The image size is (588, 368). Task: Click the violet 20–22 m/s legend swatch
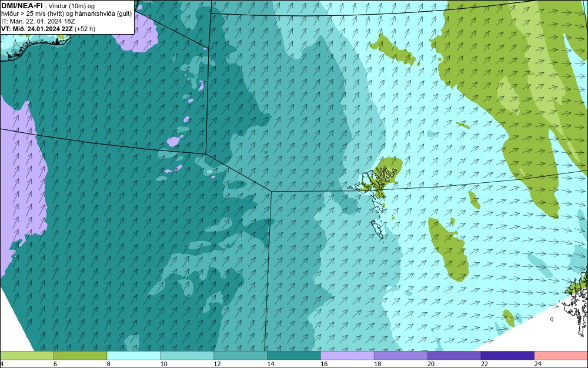454,356
